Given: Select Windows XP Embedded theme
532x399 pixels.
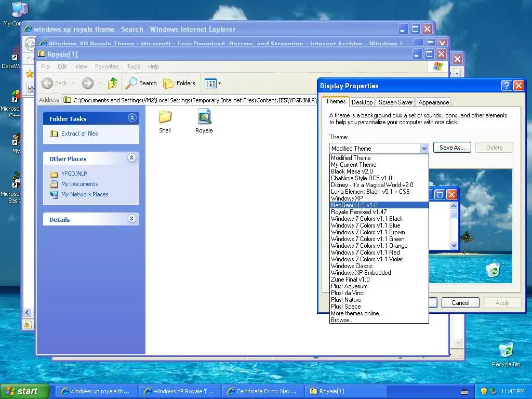Looking at the screenshot, I should (379, 273).
